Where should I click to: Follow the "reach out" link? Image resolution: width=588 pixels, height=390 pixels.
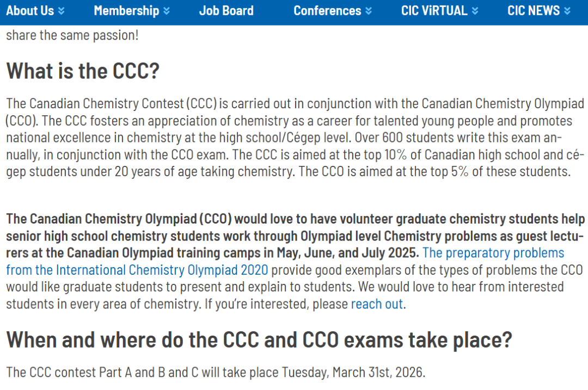pos(377,304)
